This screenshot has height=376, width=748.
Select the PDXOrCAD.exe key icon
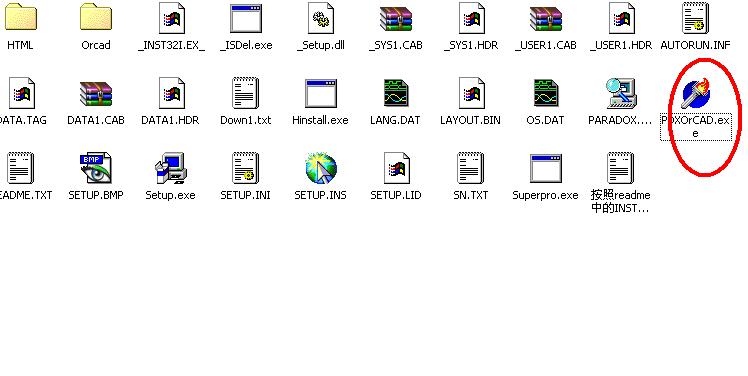pos(696,93)
